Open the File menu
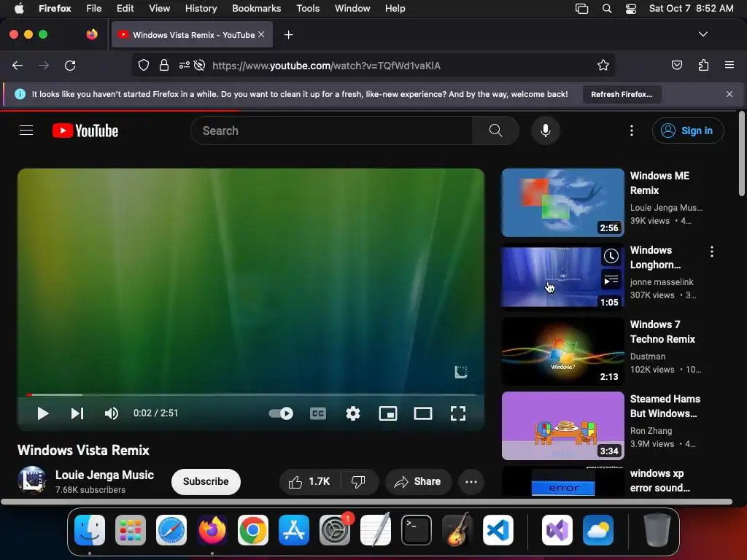The image size is (747, 560). pos(93,8)
